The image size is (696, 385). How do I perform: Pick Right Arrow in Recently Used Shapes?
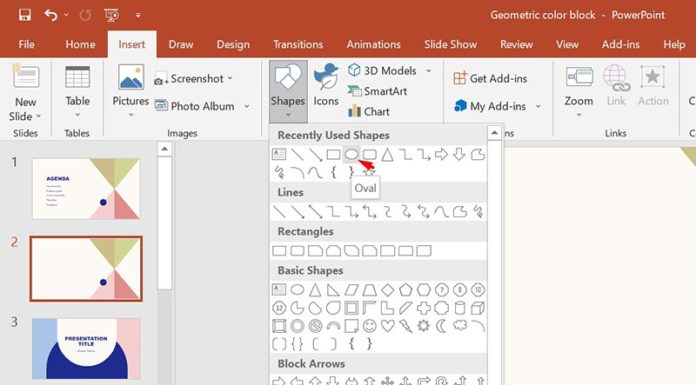(441, 155)
